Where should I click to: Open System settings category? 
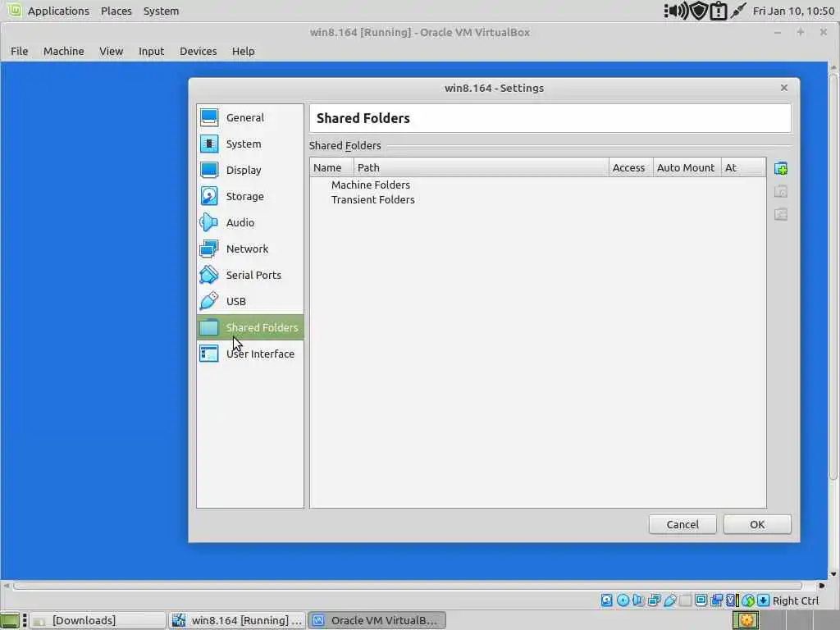(250, 144)
